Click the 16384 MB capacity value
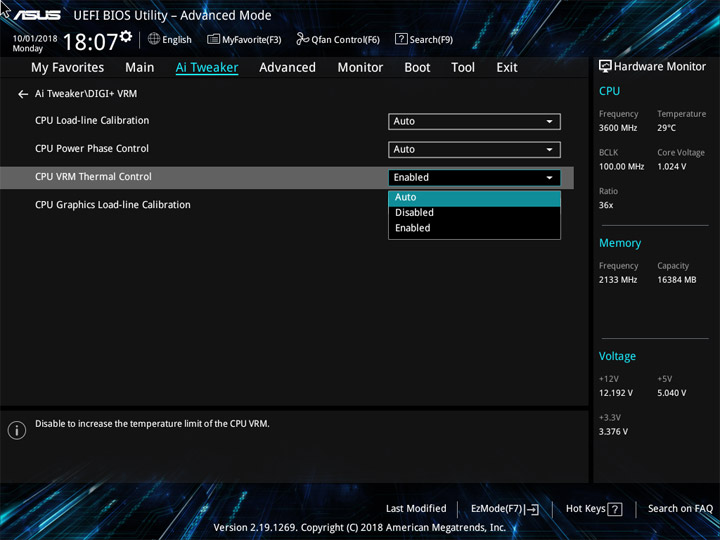Image resolution: width=720 pixels, height=540 pixels. [x=676, y=280]
